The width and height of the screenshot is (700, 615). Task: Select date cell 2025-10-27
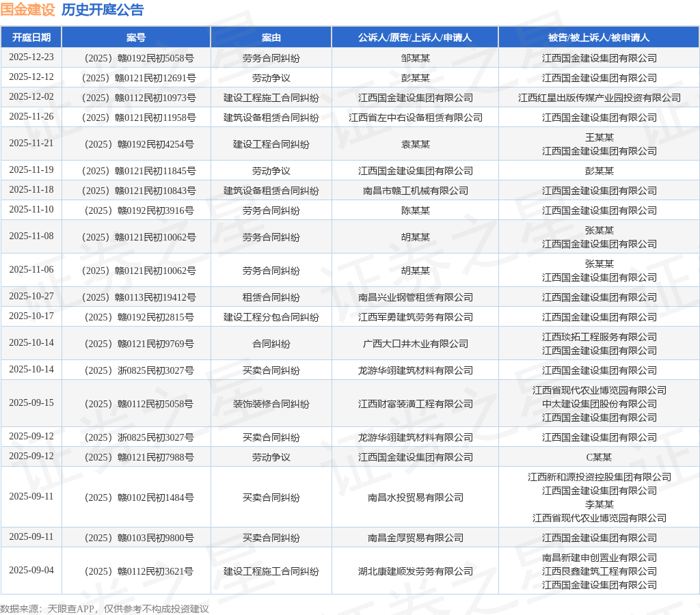(x=31, y=297)
